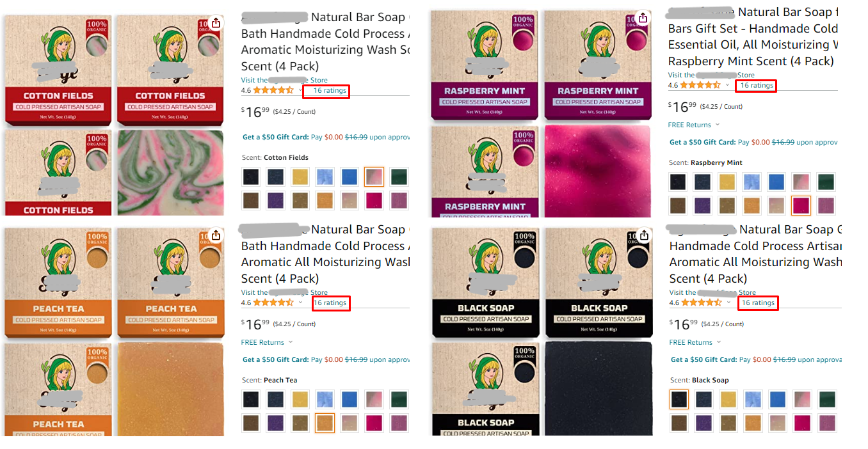Click star rating in Peach Tea listing
This screenshot has width=868, height=449.
coord(273,303)
